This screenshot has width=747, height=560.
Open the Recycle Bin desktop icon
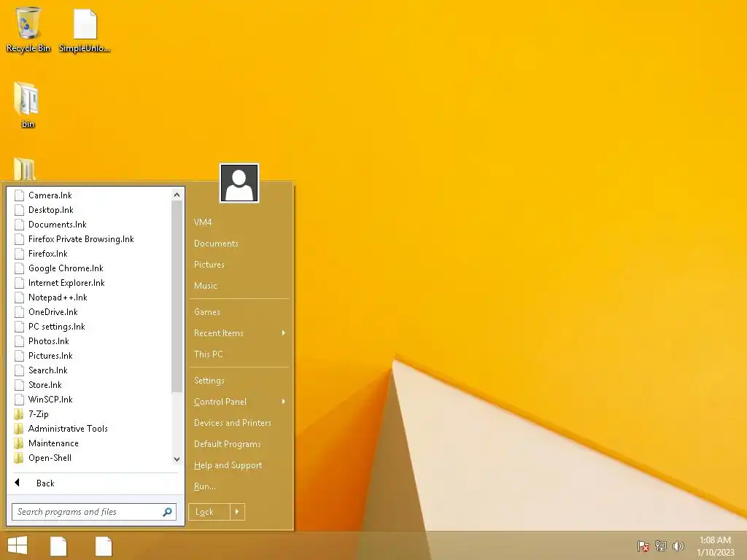tap(28, 28)
